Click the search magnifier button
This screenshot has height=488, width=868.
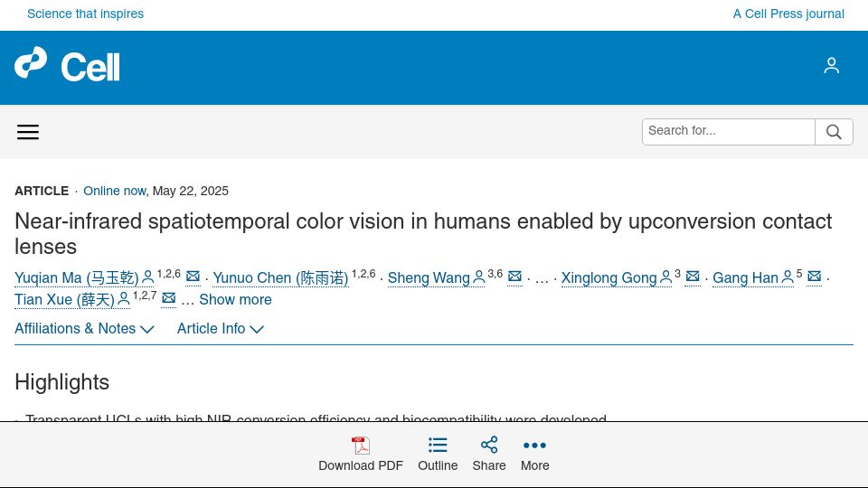click(x=834, y=132)
